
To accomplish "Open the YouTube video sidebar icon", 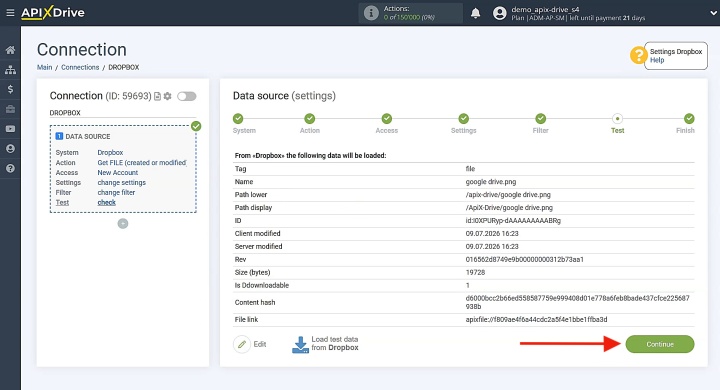I will pyautogui.click(x=10, y=129).
